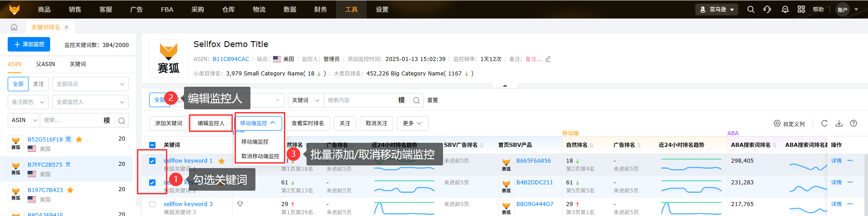Screen dimensions: 868x216
Task: Open 广告 top menu
Action: (x=137, y=9)
